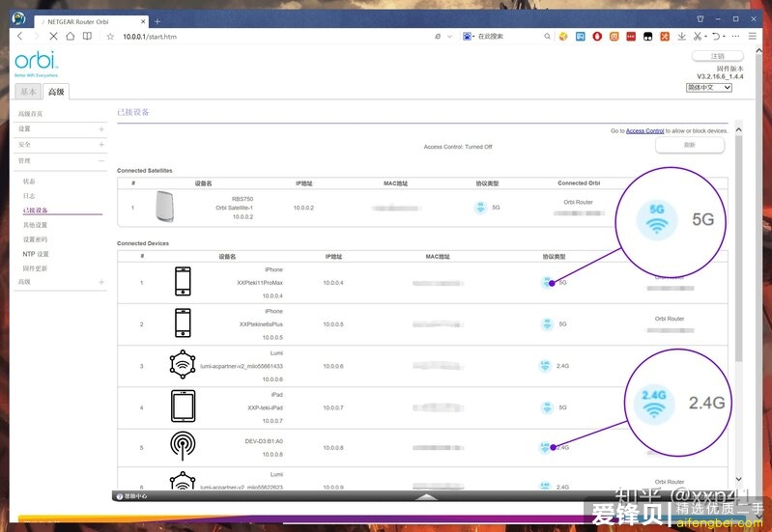Click the 设备名 header in Connected Devices
The height and width of the screenshot is (532, 772).
click(x=227, y=257)
